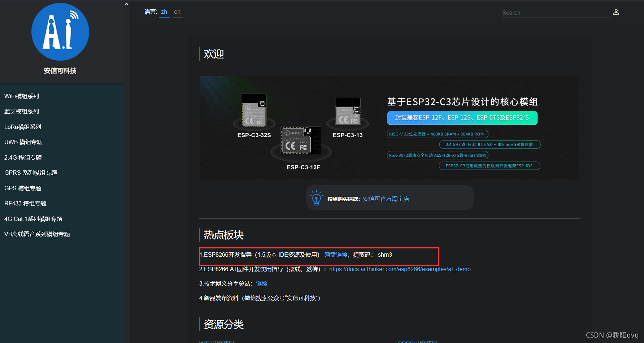
Task: Click the 资源分类 heading
Action: pyautogui.click(x=223, y=324)
